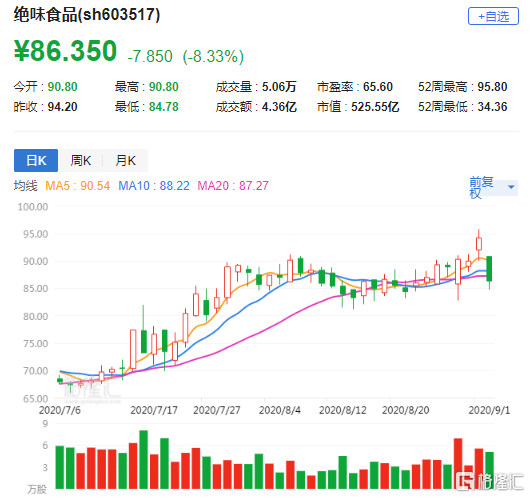Click the x-axis date label 2020/8/20
Viewport: 530px width, 498px height.
click(x=406, y=410)
